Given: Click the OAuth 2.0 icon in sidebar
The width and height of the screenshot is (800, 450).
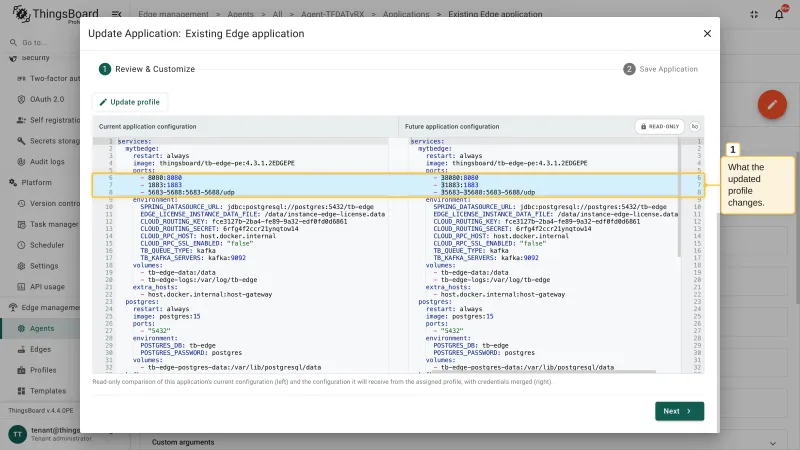Looking at the screenshot, I should pyautogui.click(x=21, y=99).
